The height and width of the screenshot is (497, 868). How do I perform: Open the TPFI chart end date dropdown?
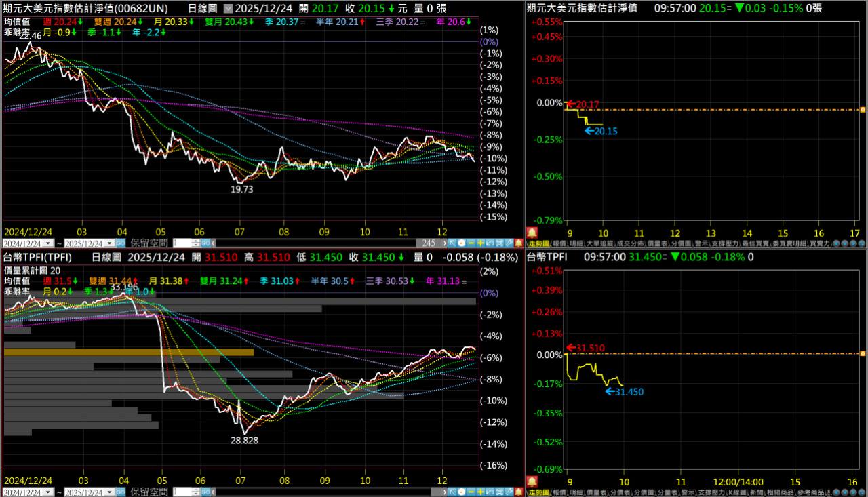[110, 492]
